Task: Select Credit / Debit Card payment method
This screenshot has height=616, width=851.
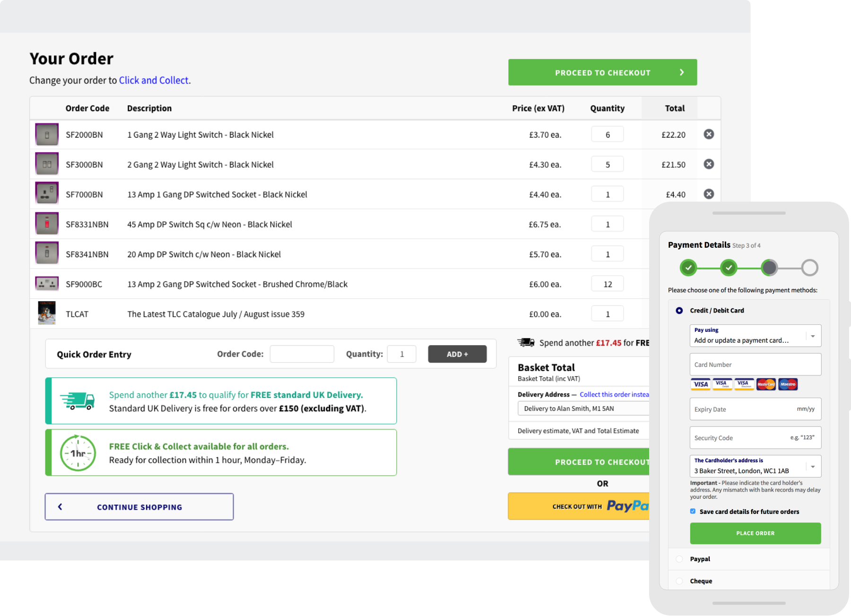Action: [679, 311]
